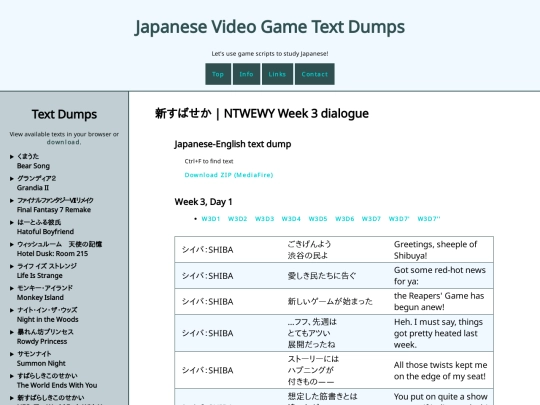Open the Top navigation button
Screen dimensions: 540x405
click(218, 74)
